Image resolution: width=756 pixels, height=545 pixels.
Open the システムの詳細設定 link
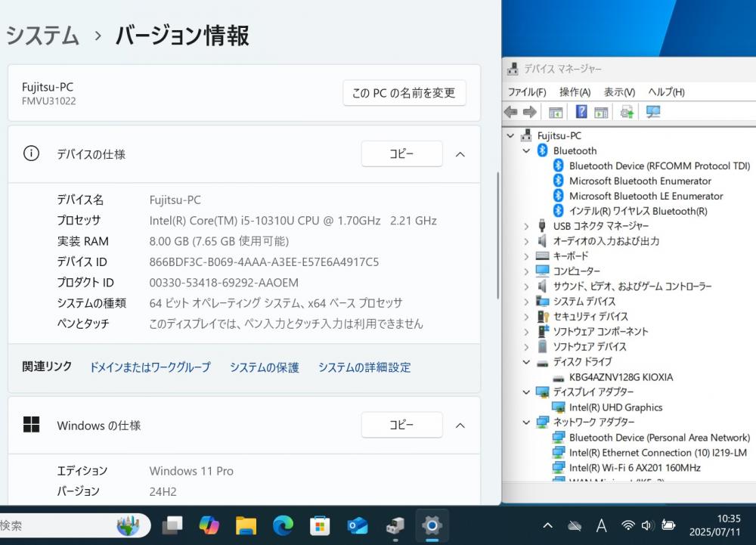364,367
